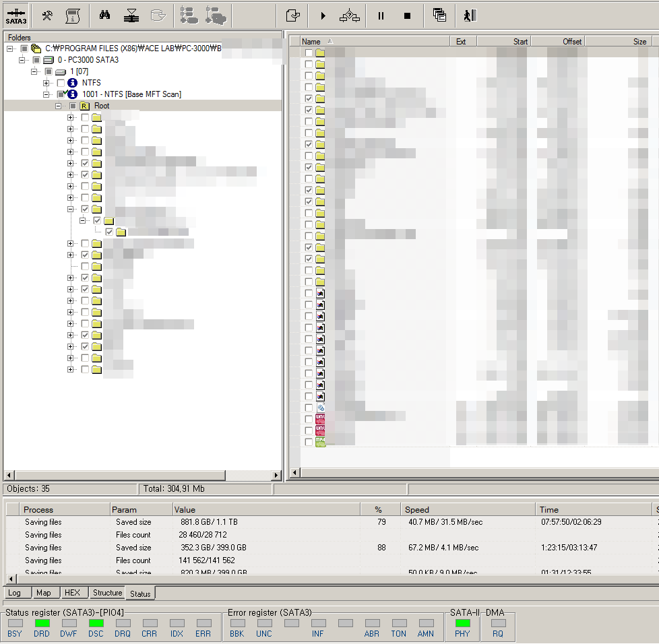Viewport: 659px width, 644px height.
Task: Open the hammer and wrench utilities tool
Action: pos(47,16)
